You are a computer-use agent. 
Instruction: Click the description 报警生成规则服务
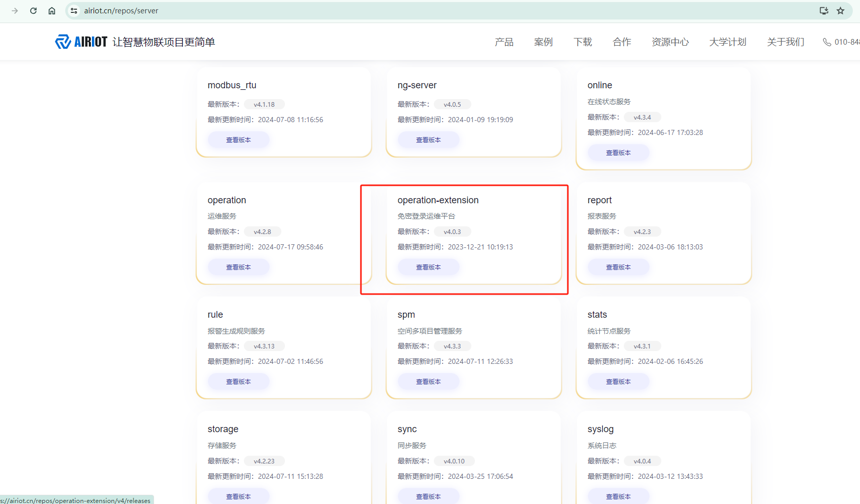[x=236, y=331]
